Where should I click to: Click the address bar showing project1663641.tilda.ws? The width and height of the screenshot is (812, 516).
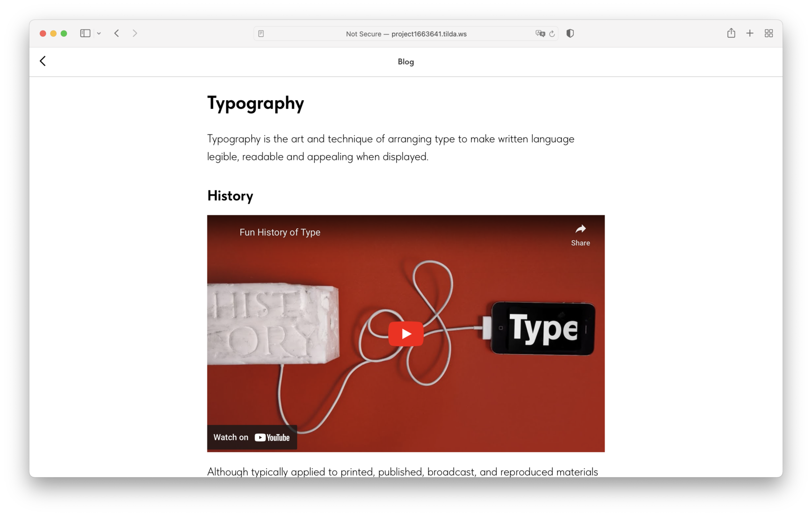point(406,33)
